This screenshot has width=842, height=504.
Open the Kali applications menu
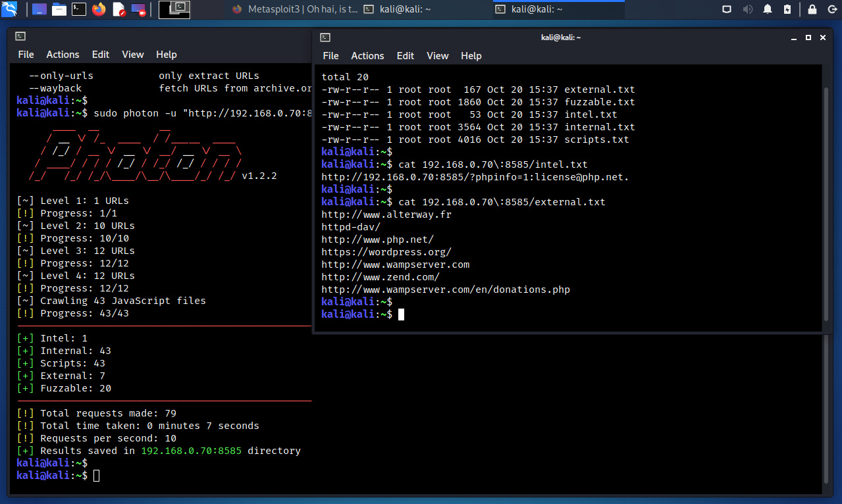(9, 9)
